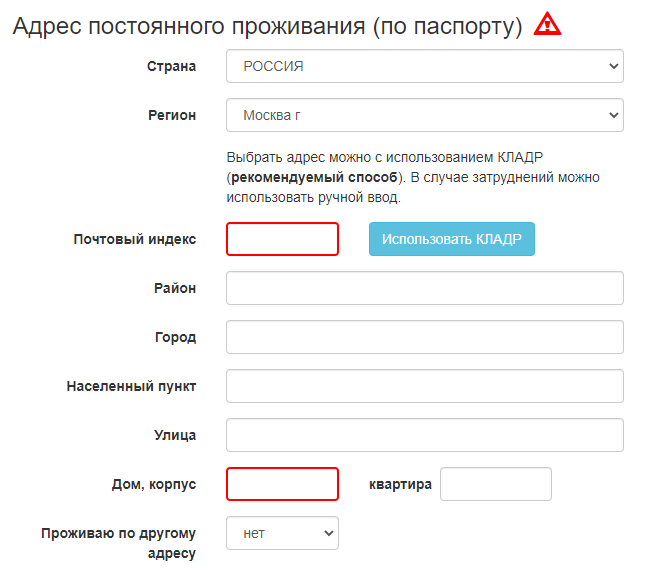Click the 'Использовать КЛАДР' button

tap(452, 239)
